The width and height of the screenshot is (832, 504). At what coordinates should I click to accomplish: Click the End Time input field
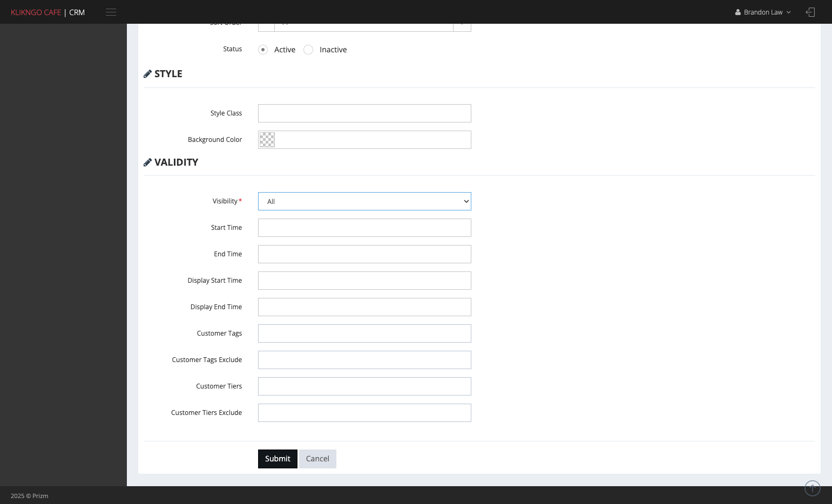364,254
